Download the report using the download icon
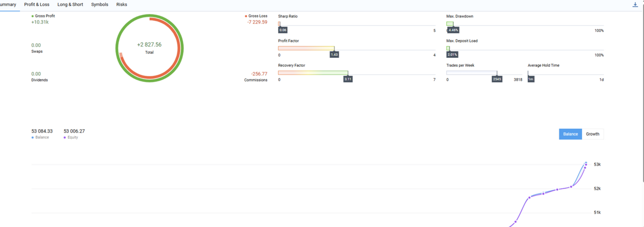Viewport: 644px width, 227px height. [x=635, y=4]
